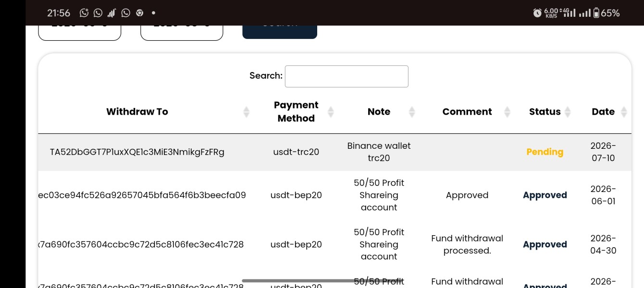The image size is (644, 288).
Task: Sort by Status using its arrows
Action: pyautogui.click(x=568, y=112)
